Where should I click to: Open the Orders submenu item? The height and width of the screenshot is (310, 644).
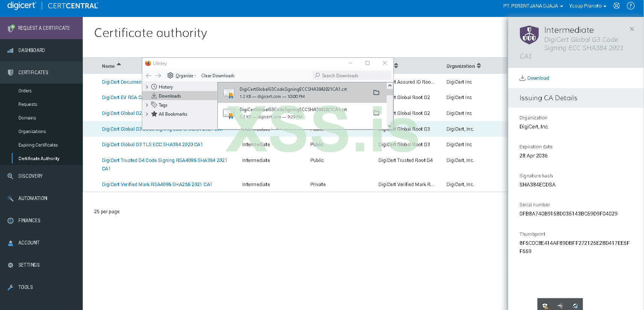pos(25,91)
